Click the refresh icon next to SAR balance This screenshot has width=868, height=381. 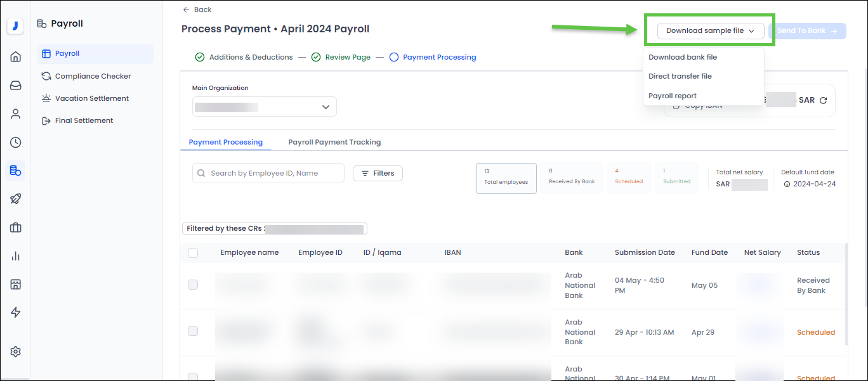[x=823, y=100]
